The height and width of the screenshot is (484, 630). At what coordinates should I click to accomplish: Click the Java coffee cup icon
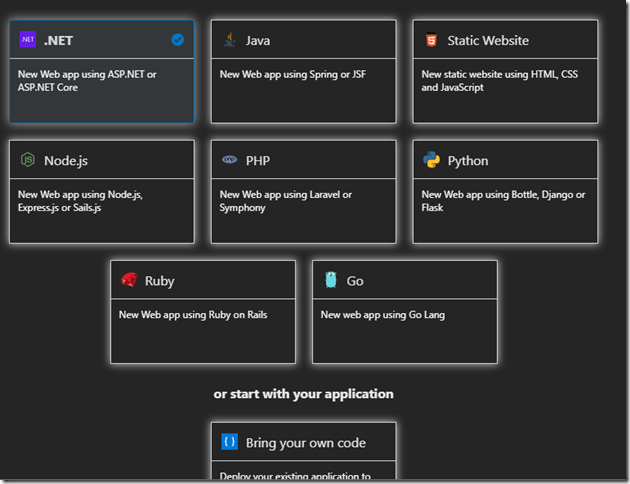pos(230,40)
